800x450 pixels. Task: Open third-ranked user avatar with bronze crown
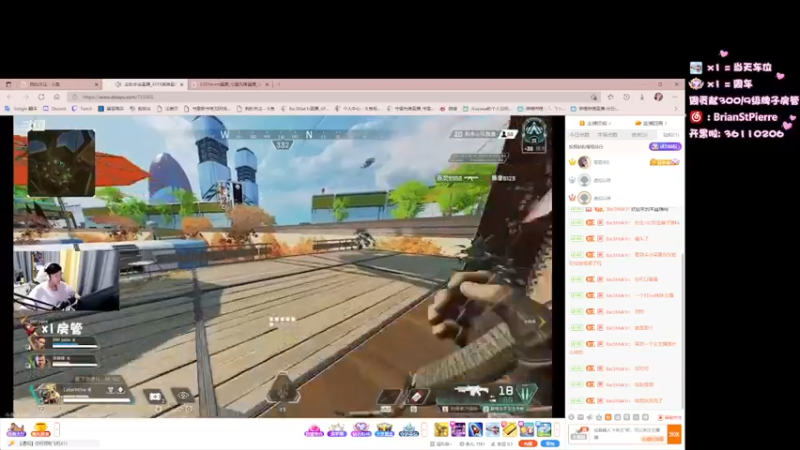(x=584, y=198)
